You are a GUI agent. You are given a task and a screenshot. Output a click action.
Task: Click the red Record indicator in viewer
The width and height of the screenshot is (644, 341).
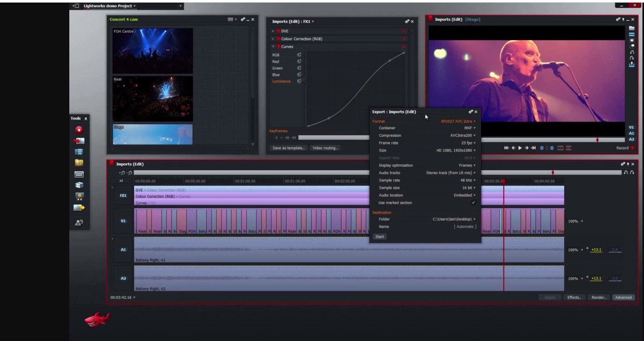[633, 148]
